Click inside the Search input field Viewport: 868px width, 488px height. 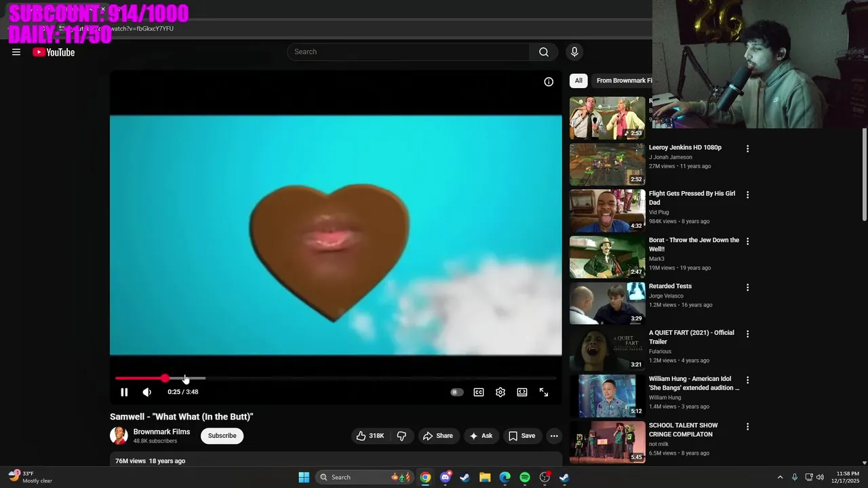point(409,52)
